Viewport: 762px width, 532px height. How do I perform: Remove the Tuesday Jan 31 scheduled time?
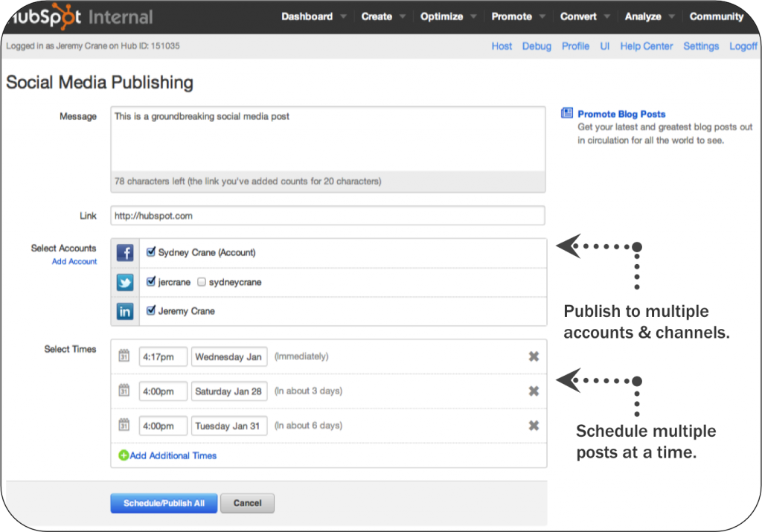tap(534, 426)
